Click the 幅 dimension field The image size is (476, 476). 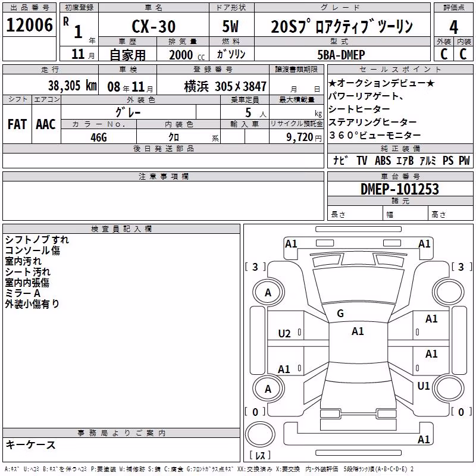tap(406, 213)
